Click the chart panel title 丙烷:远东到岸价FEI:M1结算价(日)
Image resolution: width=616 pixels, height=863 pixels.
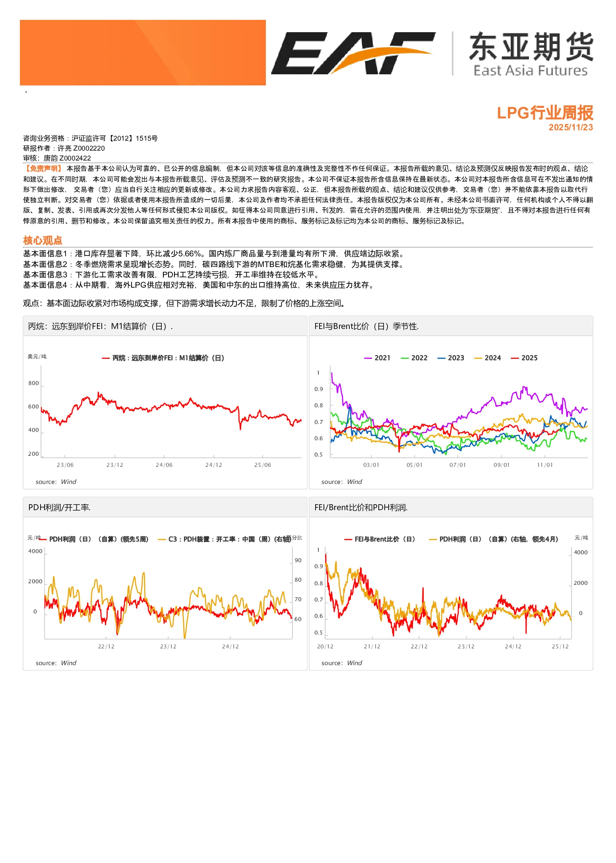(101, 326)
